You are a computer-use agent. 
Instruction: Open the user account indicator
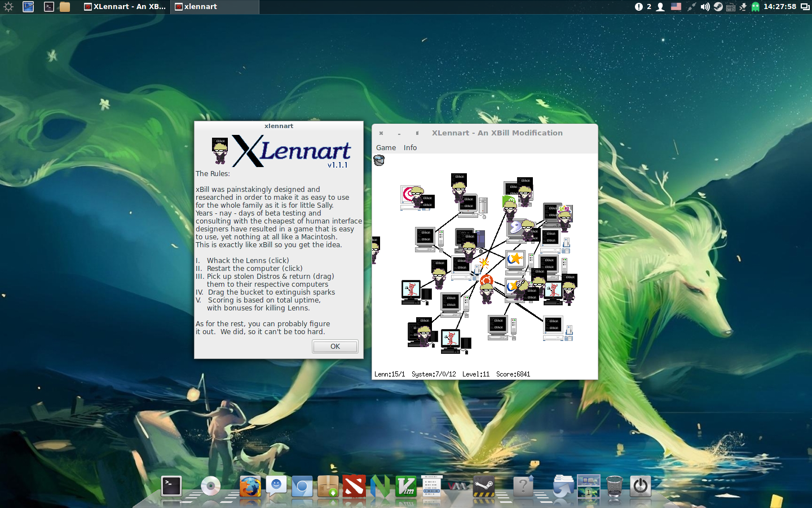(x=660, y=7)
